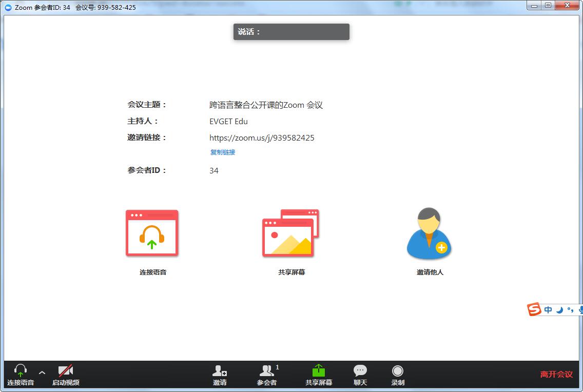
Task: Minimize the Zoom meeting window
Action: pyautogui.click(x=534, y=5)
